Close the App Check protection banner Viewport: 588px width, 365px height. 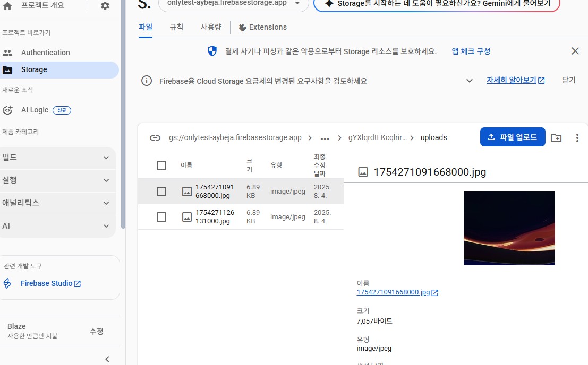coord(575,51)
